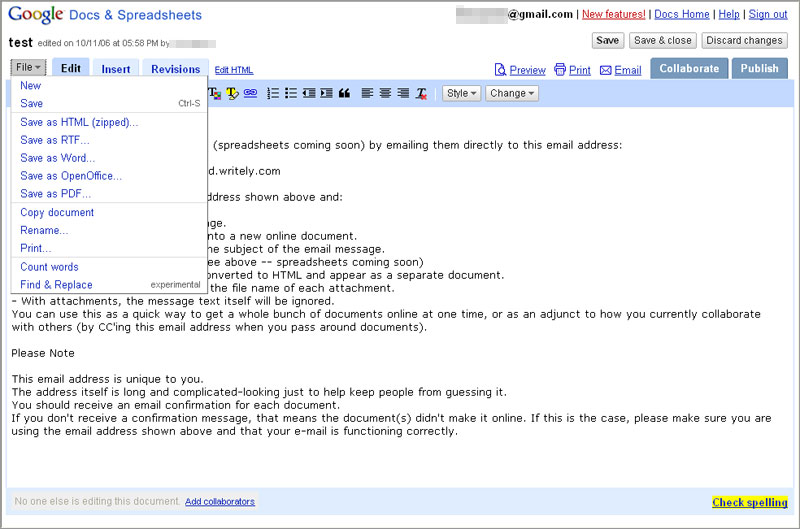
Task: Select Save as OpenOffice option
Action: tap(109, 176)
